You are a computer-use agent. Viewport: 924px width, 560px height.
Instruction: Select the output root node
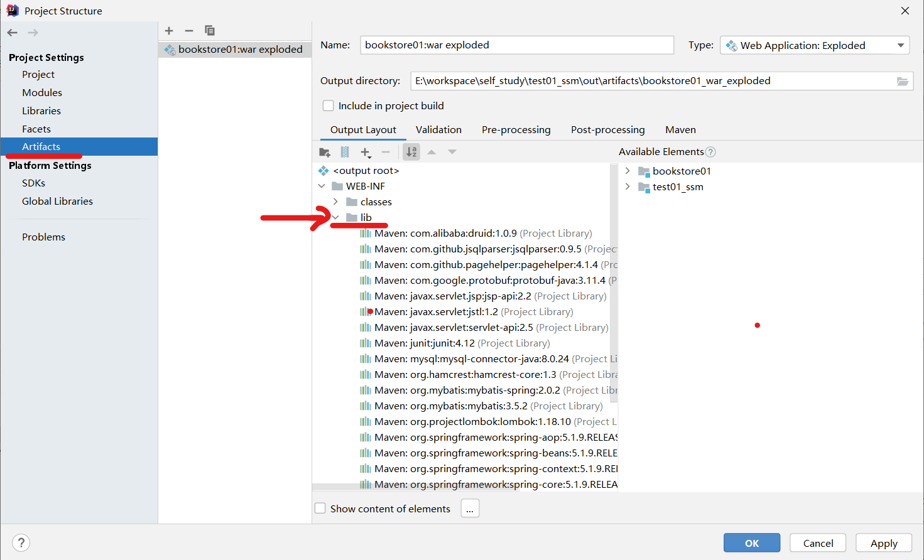(x=359, y=171)
